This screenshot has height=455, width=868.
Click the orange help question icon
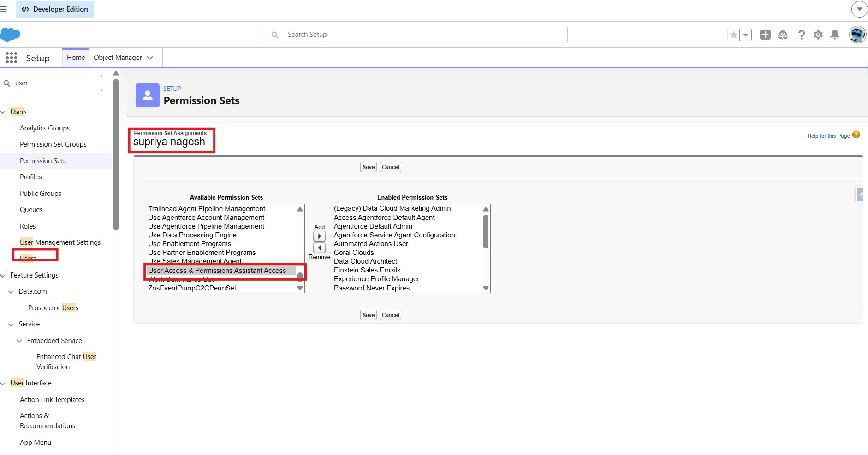pos(856,135)
